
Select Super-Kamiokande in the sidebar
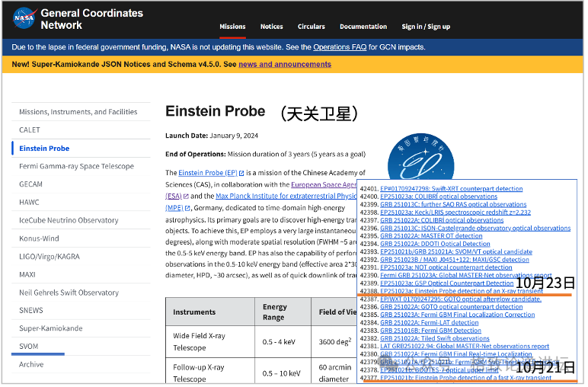click(81, 329)
